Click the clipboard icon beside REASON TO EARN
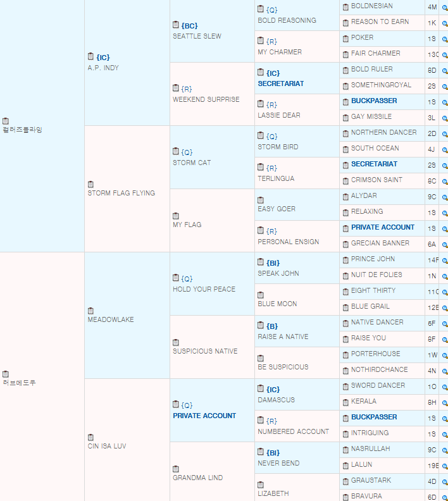The height and width of the screenshot is (501, 448). tap(345, 23)
